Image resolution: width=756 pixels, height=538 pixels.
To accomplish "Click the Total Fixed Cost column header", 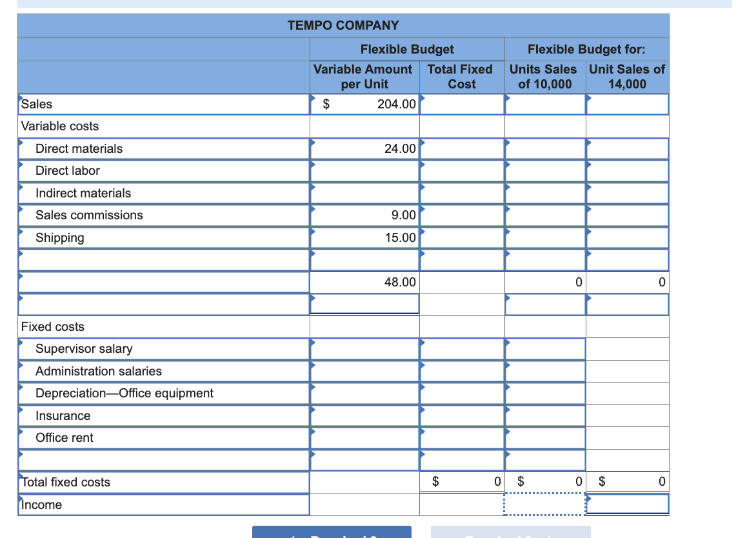I will click(461, 77).
